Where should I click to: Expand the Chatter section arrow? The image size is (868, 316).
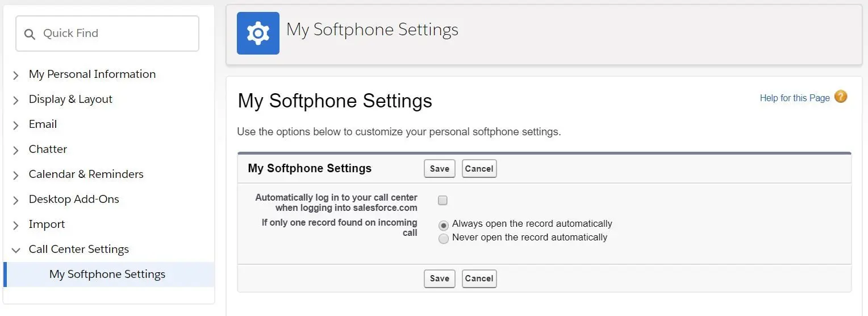[x=16, y=150]
